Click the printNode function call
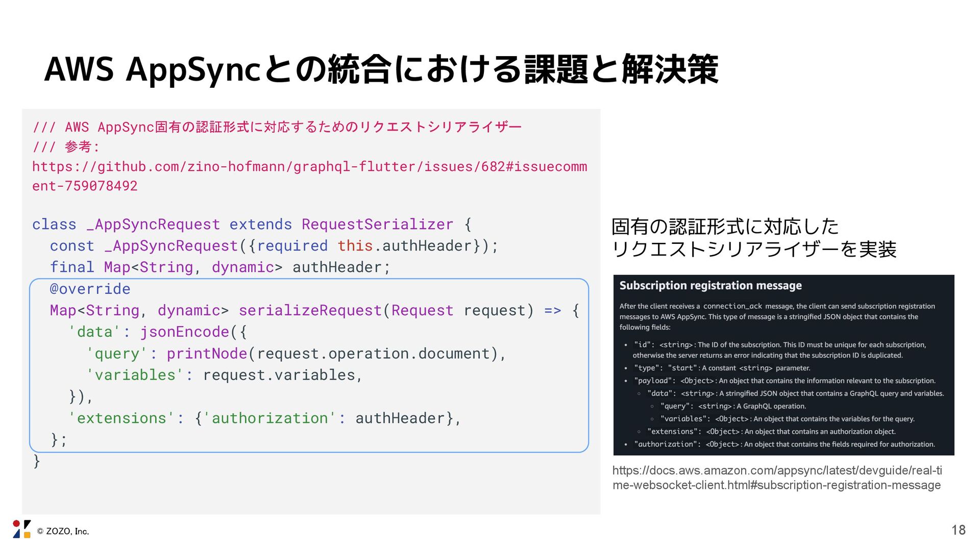Image resolution: width=980 pixels, height=551 pixels. [x=207, y=354]
